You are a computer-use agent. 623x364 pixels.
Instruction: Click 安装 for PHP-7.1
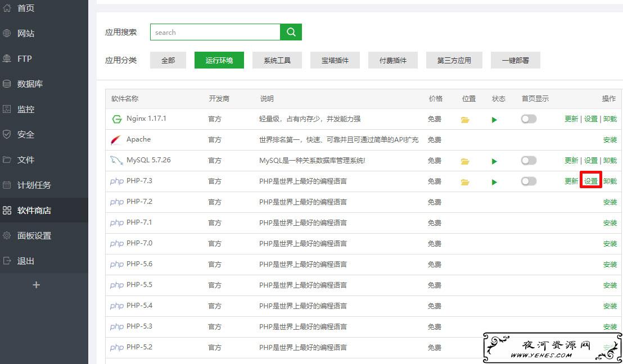610,222
